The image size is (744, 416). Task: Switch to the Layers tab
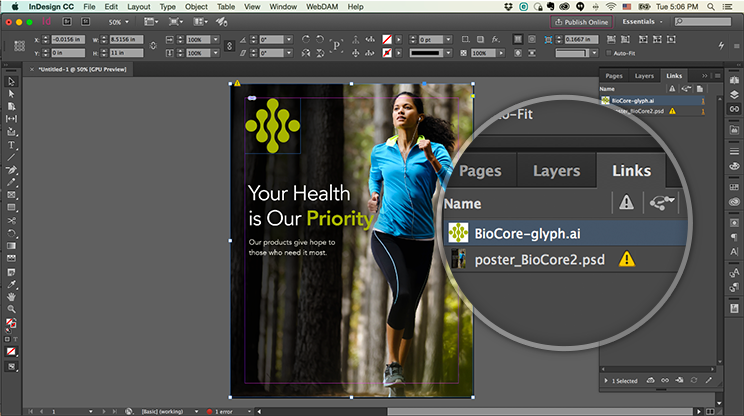(644, 76)
